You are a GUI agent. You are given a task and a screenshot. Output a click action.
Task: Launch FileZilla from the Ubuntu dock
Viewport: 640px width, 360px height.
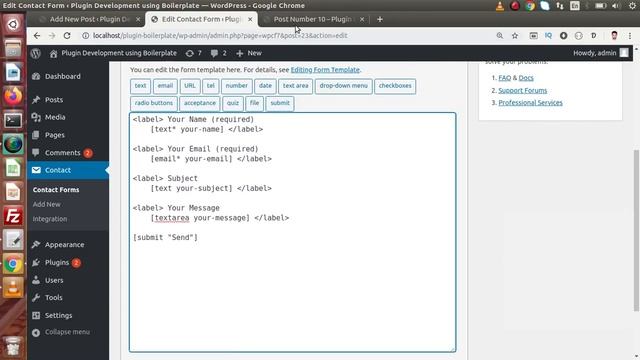tap(13, 216)
